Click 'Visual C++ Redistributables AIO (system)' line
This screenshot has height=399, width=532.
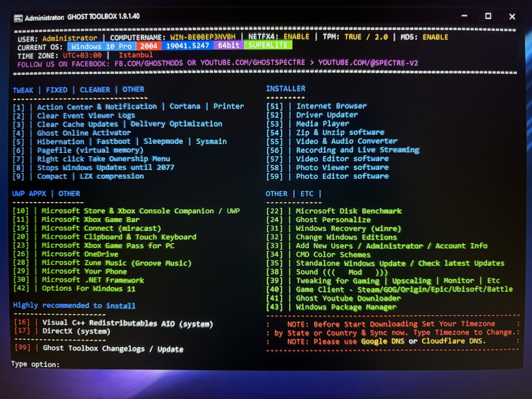coord(128,323)
